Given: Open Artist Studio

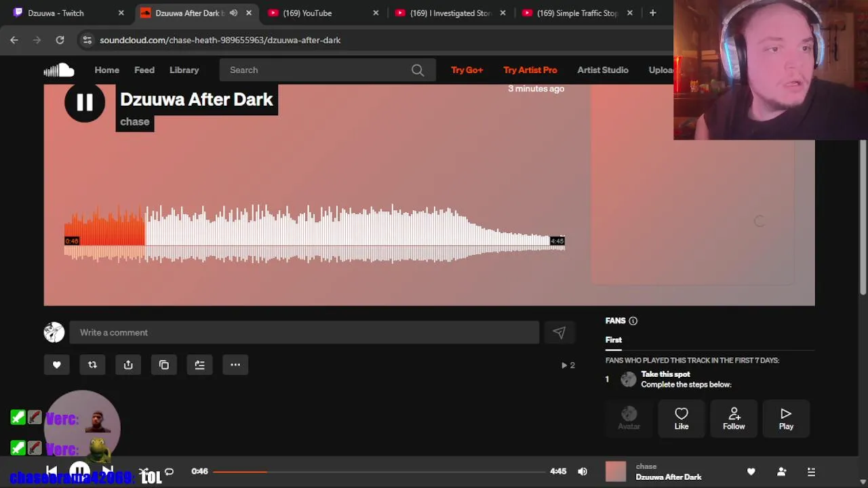Looking at the screenshot, I should [603, 70].
